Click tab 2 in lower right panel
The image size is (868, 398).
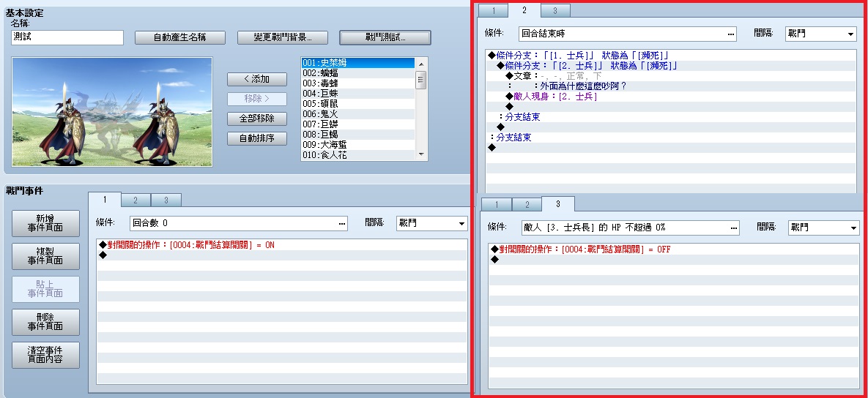[x=527, y=205]
